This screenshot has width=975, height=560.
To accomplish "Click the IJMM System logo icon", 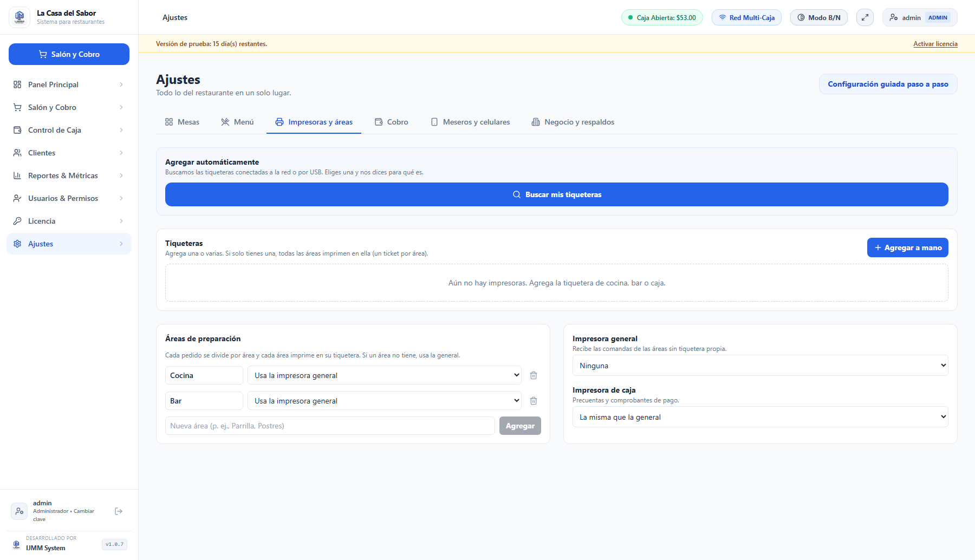I will tap(16, 544).
